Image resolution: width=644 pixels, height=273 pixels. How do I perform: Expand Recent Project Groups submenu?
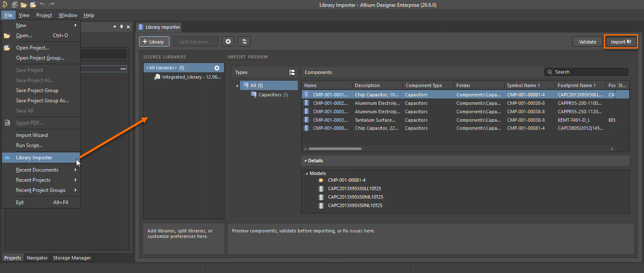[x=41, y=190]
